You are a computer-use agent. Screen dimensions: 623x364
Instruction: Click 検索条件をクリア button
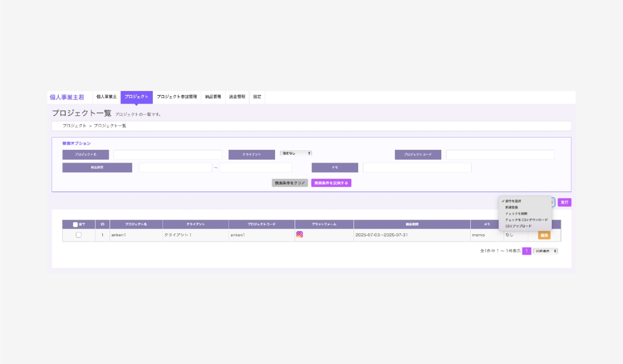point(290,183)
